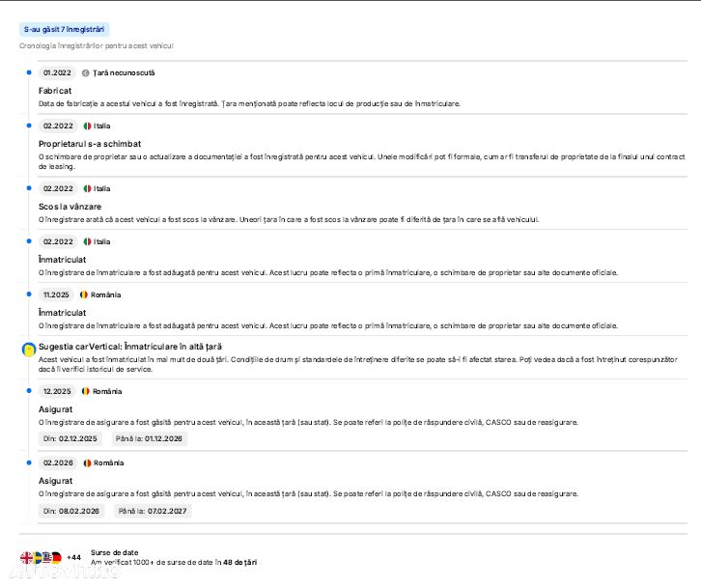Click the Italy flag beside Proprietarul s-a schimbat
The height and width of the screenshot is (588, 701).
pos(87,126)
